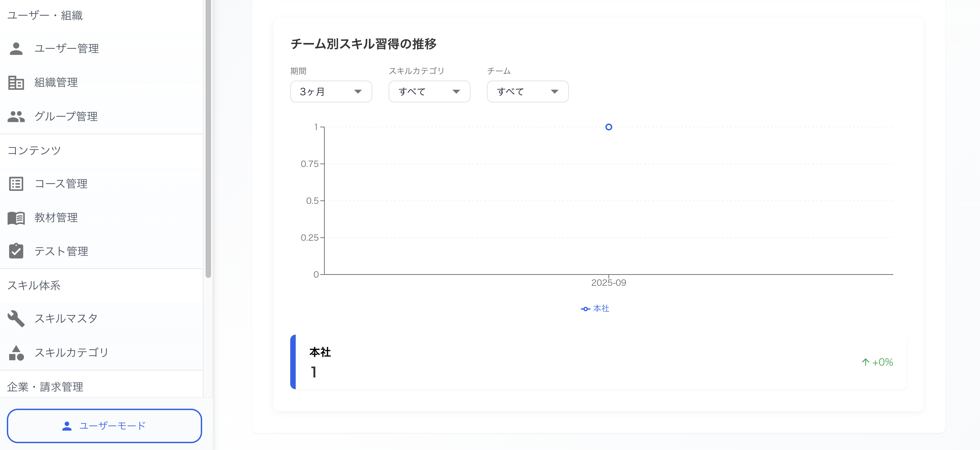Click the スキルマスタ wrench icon

[16, 319]
